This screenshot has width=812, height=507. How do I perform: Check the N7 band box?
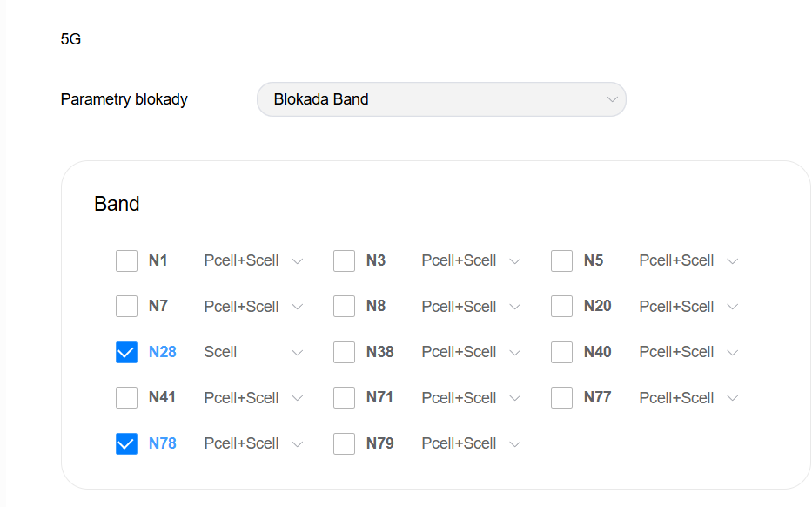click(127, 307)
